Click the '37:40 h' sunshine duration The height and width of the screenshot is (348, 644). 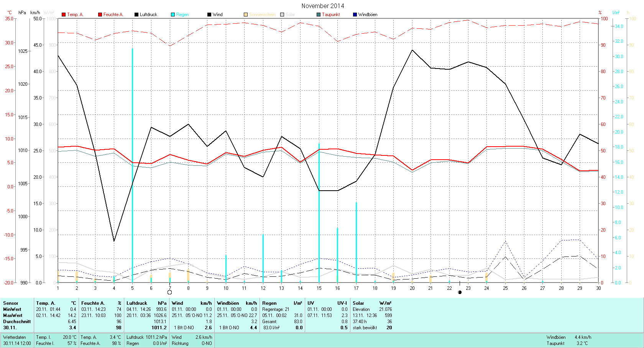(x=360, y=322)
